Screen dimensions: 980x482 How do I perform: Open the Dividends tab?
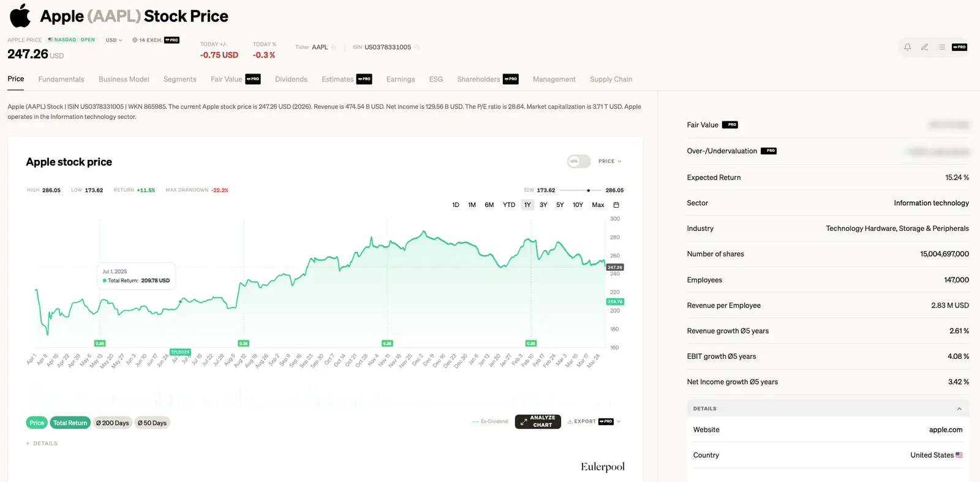coord(291,80)
